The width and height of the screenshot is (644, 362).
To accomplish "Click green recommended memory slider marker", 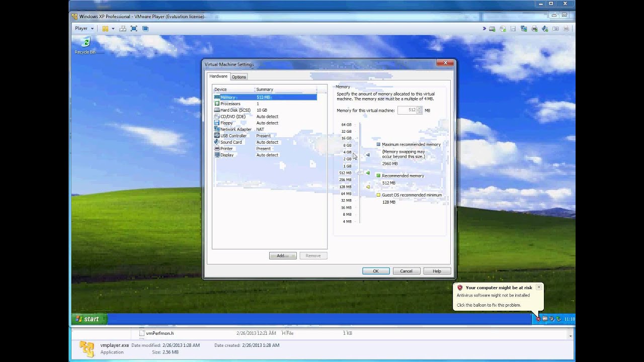I will [368, 173].
